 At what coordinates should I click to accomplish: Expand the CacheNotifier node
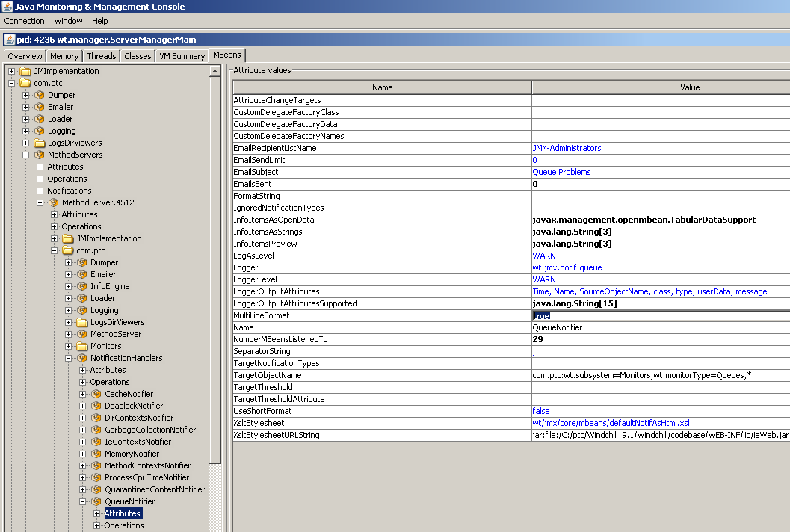83,394
